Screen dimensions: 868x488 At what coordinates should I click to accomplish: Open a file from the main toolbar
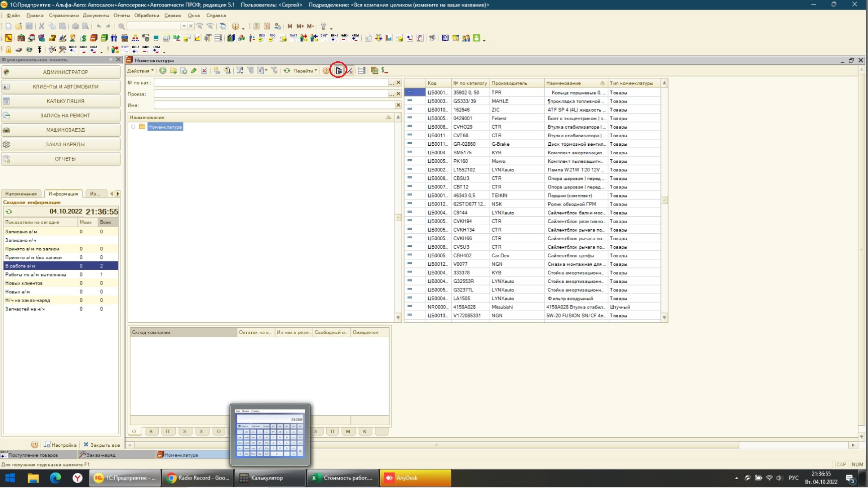point(19,26)
